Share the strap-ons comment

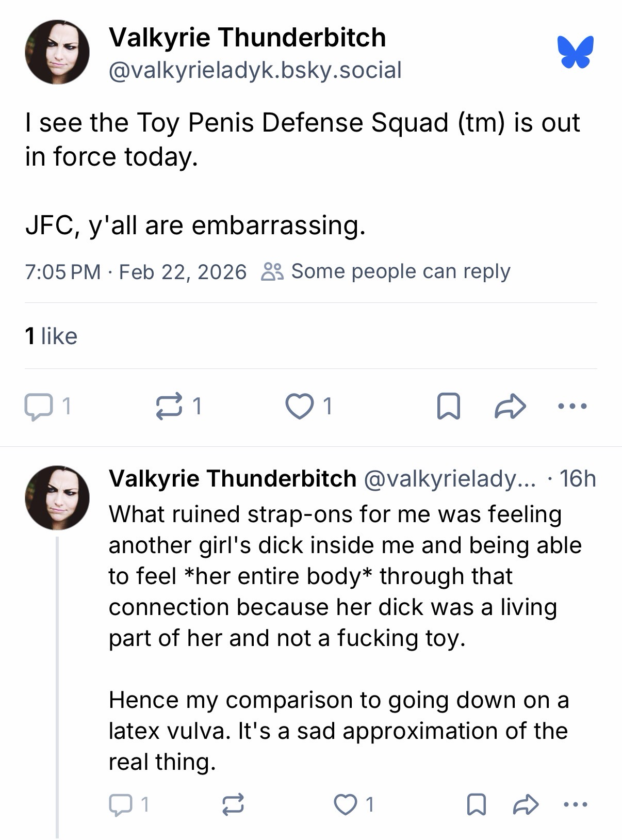click(x=526, y=804)
